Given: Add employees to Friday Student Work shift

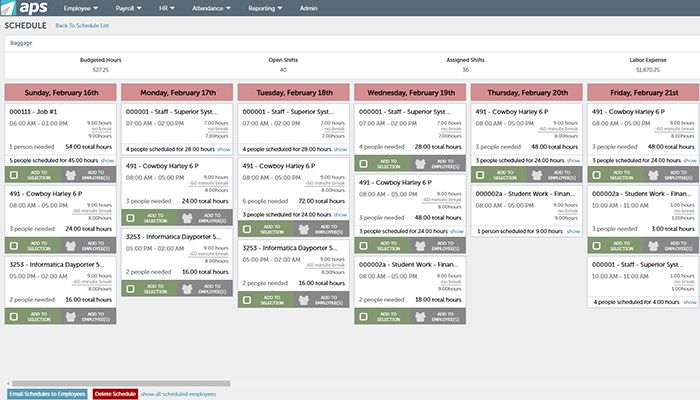Looking at the screenshot, I should [x=671, y=246].
